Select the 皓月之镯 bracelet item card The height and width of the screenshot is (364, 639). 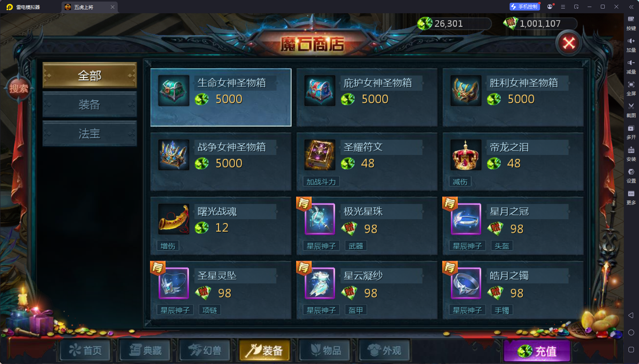(513, 290)
